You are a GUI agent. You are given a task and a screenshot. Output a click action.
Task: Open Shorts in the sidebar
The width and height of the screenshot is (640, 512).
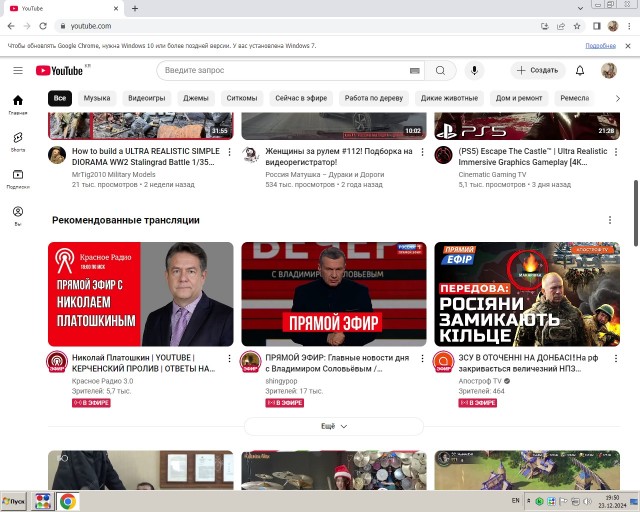pos(18,142)
